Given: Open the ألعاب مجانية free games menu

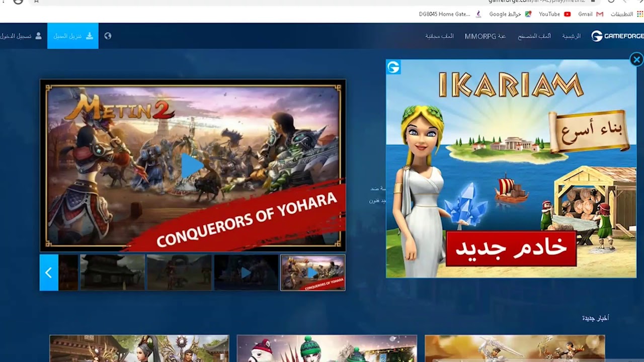Looking at the screenshot, I should [x=439, y=36].
